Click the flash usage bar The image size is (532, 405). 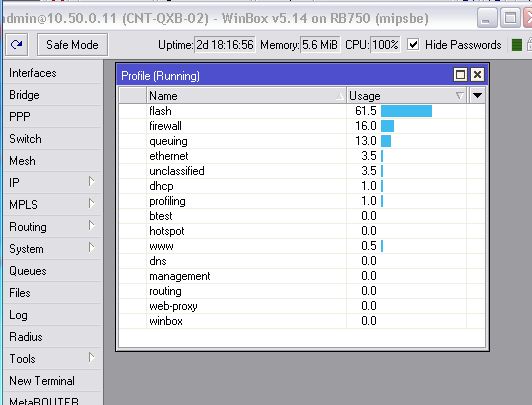pos(406,111)
